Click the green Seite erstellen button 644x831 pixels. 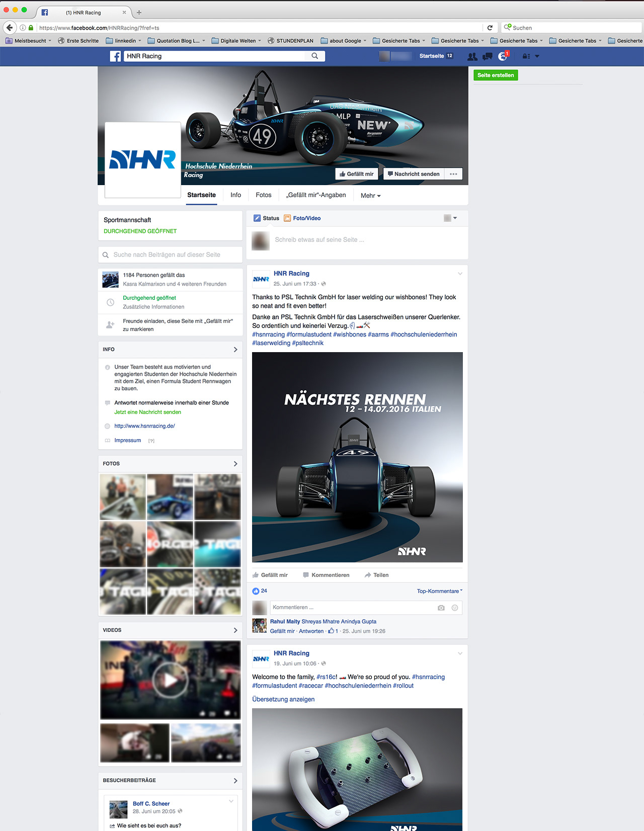[x=496, y=75]
